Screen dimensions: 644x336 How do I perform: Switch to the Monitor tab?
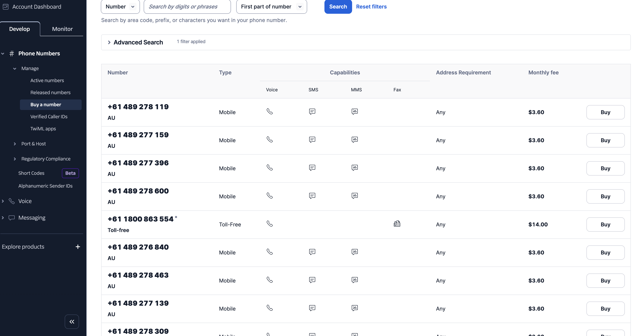coord(62,29)
